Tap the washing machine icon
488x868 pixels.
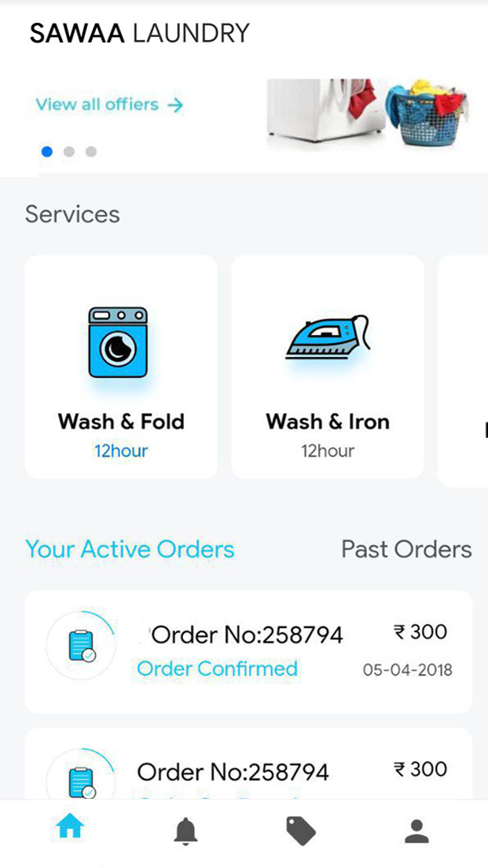click(x=118, y=342)
